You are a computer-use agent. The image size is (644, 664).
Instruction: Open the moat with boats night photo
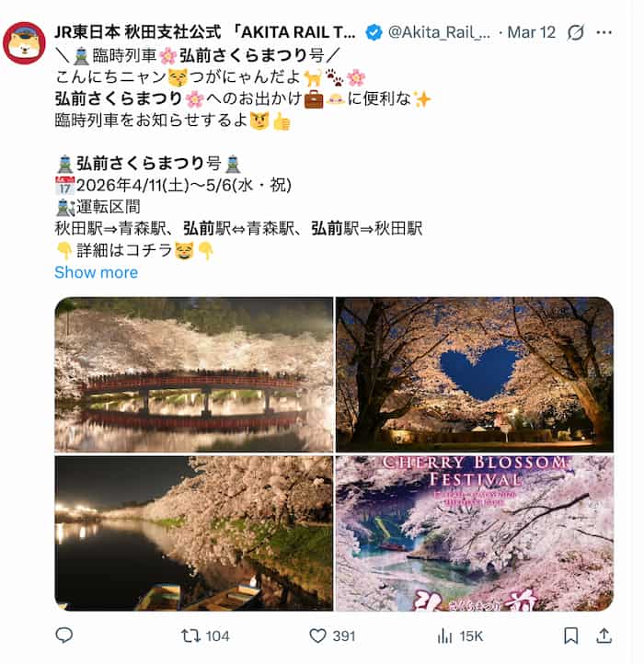pyautogui.click(x=194, y=533)
